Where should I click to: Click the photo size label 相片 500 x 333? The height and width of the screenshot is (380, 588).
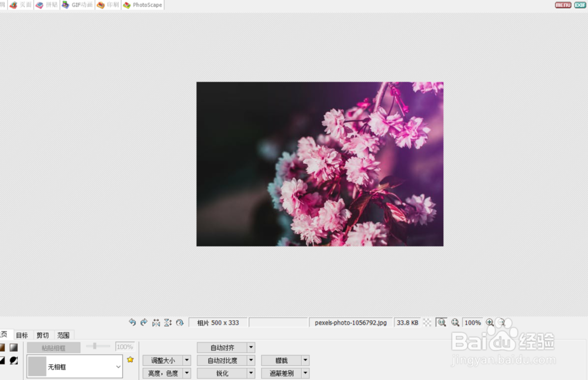coord(218,322)
